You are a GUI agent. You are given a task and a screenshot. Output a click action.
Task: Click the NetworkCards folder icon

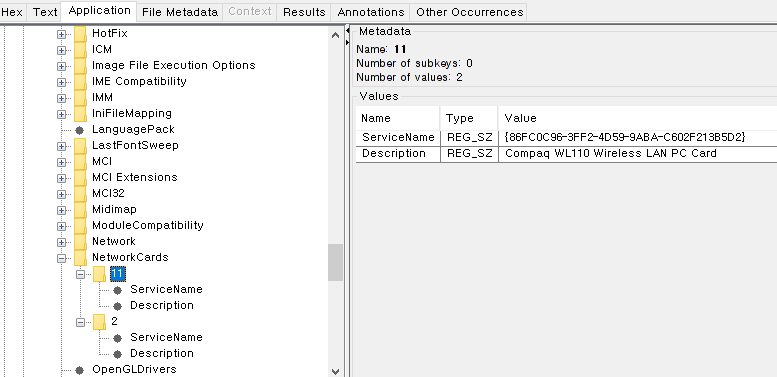80,257
